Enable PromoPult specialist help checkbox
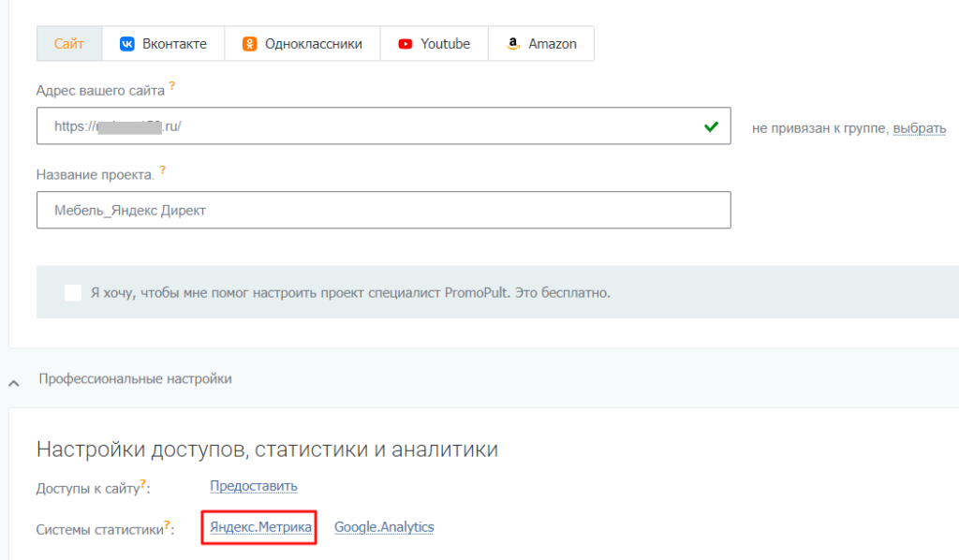Image resolution: width=959 pixels, height=560 pixels. (73, 293)
